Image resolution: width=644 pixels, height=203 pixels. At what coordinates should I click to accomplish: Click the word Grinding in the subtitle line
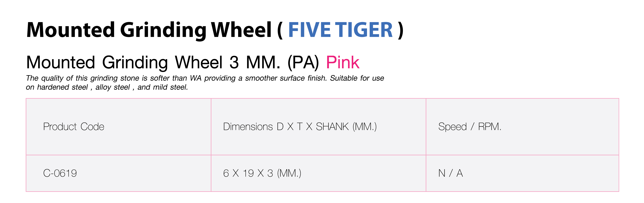click(135, 62)
